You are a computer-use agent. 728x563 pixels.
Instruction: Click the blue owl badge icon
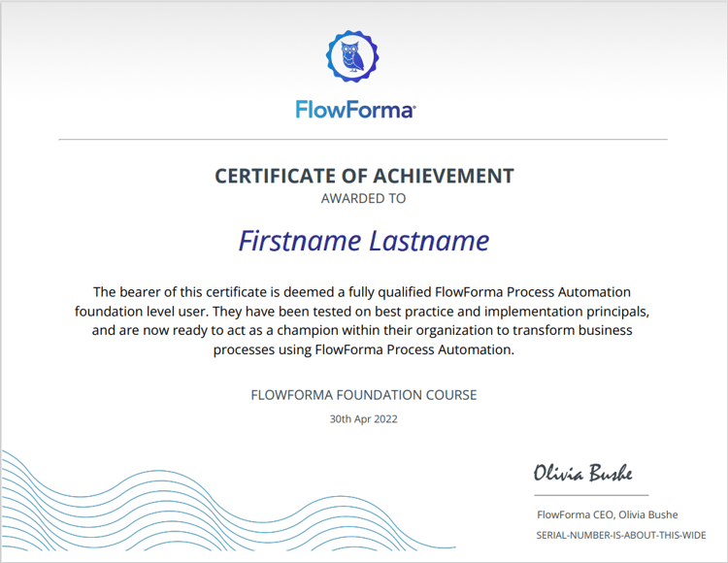click(x=352, y=56)
